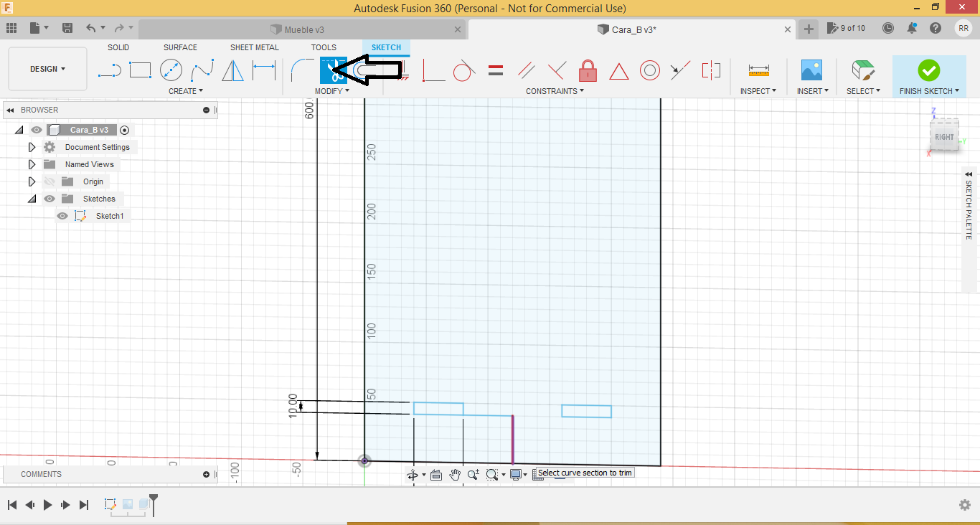Open the Measure ruler tool
980x525 pixels.
point(758,70)
